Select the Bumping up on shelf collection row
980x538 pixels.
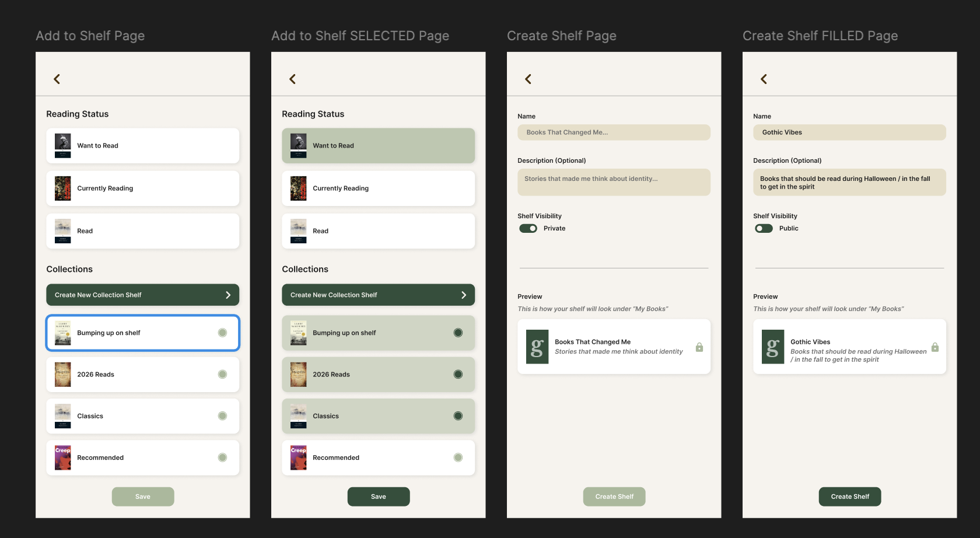point(142,333)
